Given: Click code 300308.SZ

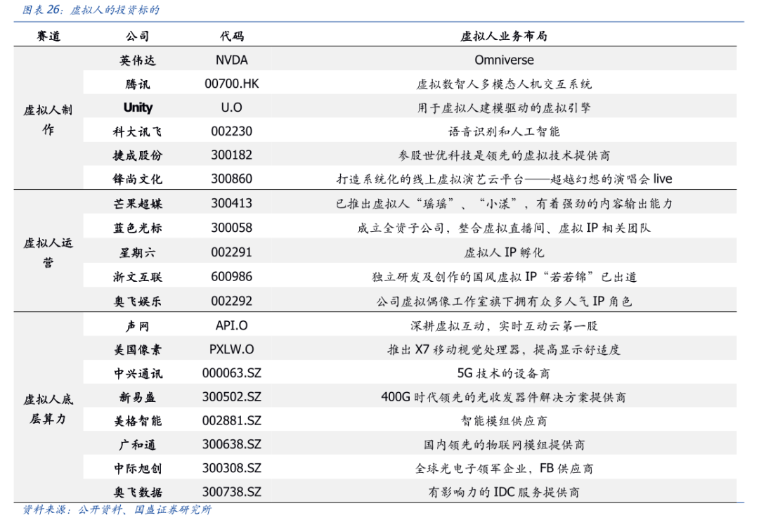Looking at the screenshot, I should tap(232, 468).
